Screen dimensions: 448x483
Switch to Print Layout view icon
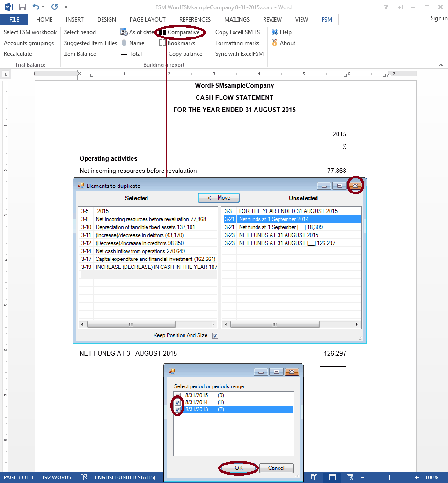click(332, 477)
